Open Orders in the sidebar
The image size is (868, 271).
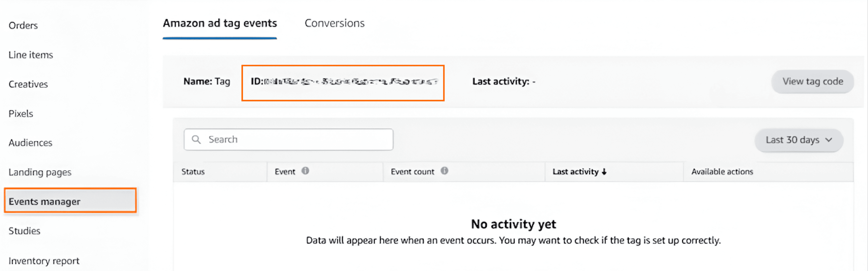23,26
